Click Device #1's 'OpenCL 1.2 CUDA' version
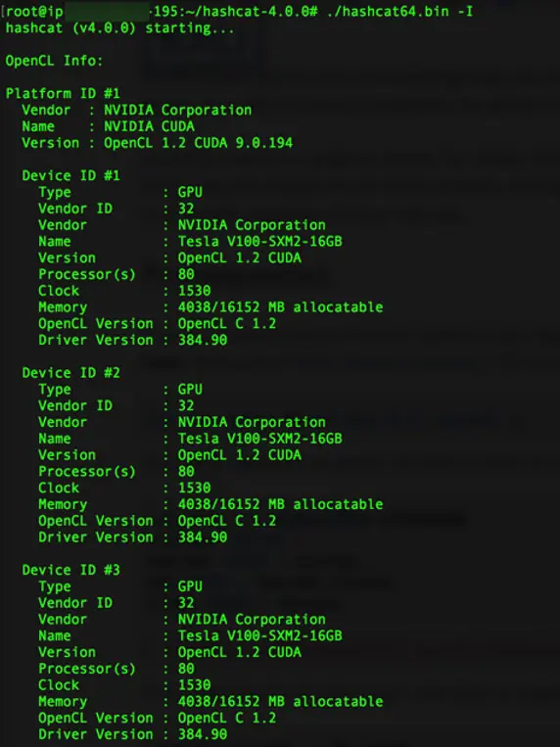The width and height of the screenshot is (560, 747). (240, 257)
